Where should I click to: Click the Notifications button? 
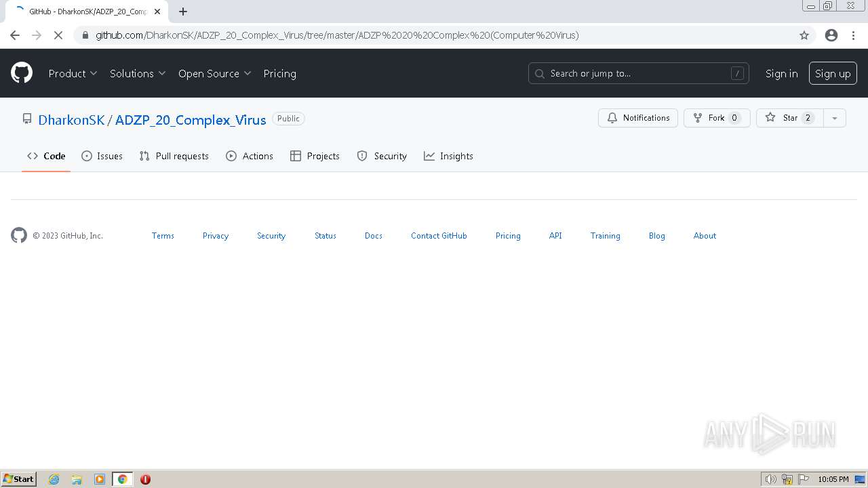point(638,118)
